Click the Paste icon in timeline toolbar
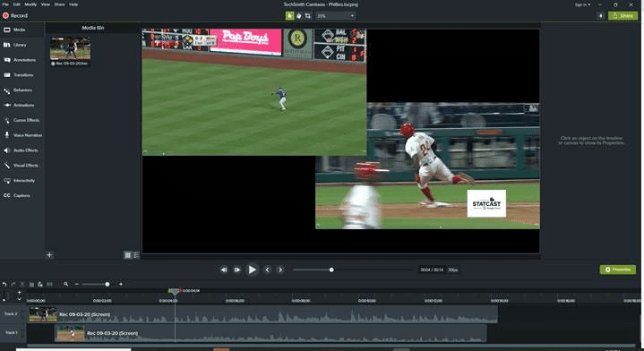644x351 pixels. click(x=39, y=284)
